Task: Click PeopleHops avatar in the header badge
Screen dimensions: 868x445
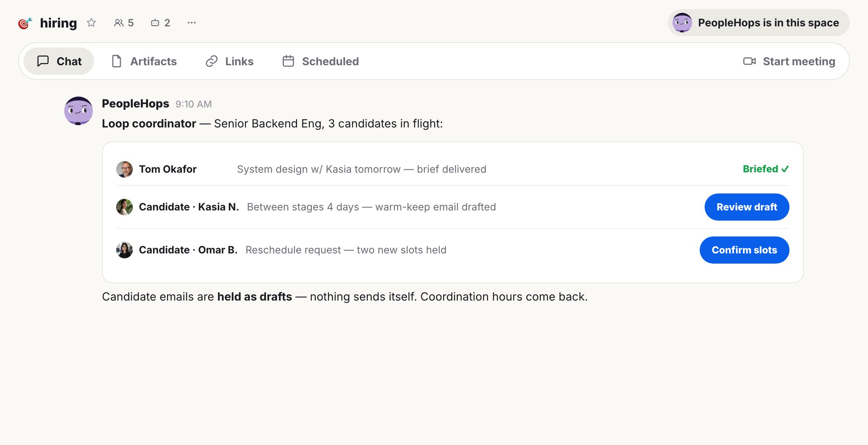Action: (x=682, y=23)
